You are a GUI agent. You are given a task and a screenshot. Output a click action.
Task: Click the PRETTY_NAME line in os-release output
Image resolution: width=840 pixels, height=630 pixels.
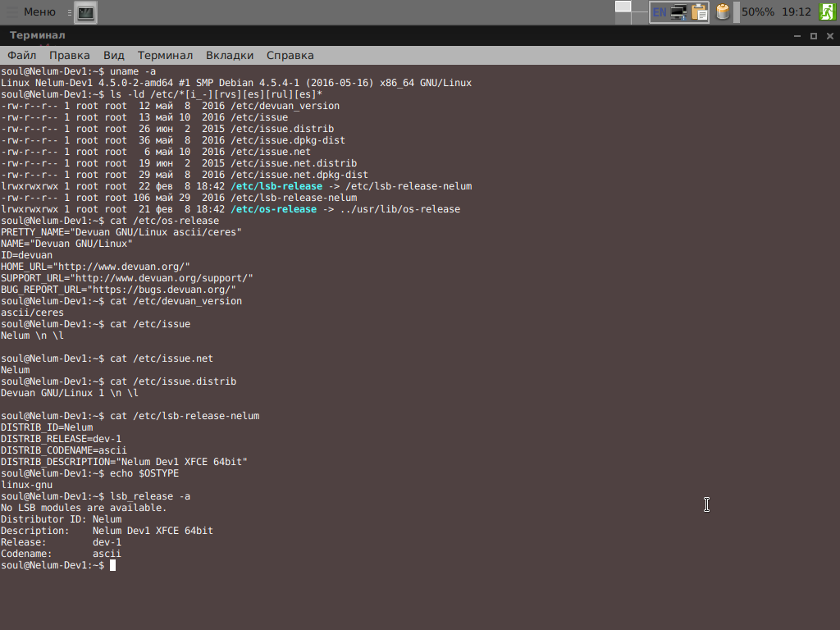click(121, 232)
